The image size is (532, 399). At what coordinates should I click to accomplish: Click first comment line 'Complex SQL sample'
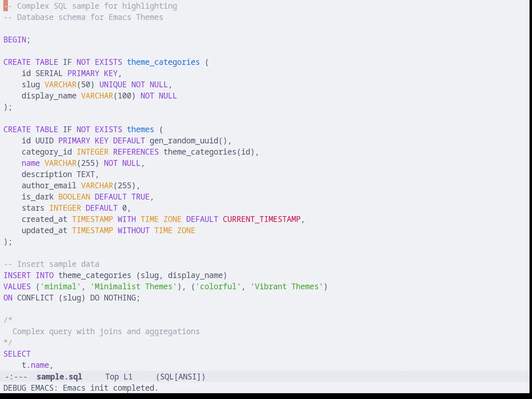(x=90, y=6)
